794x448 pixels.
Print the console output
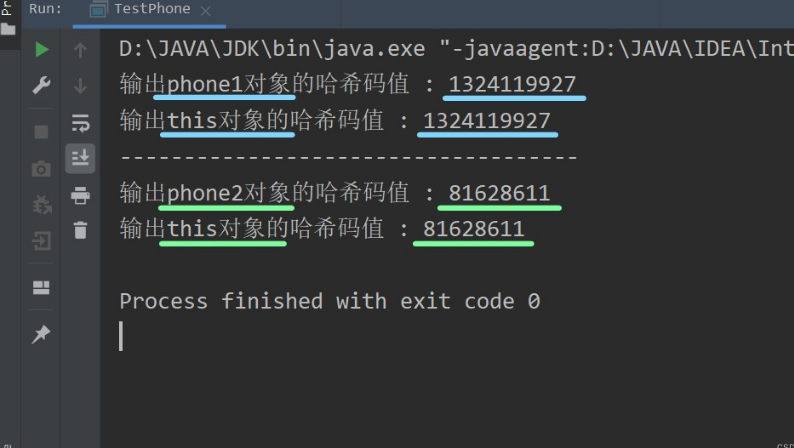pos(81,196)
